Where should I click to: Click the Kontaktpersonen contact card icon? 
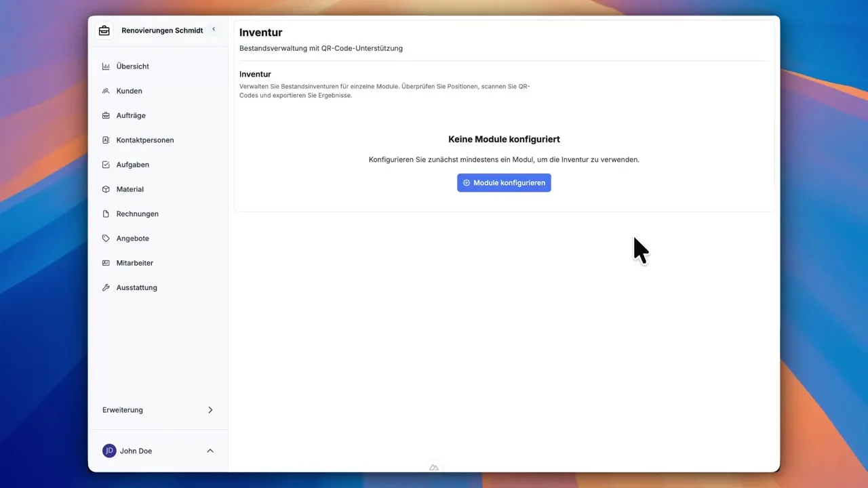pyautogui.click(x=106, y=140)
